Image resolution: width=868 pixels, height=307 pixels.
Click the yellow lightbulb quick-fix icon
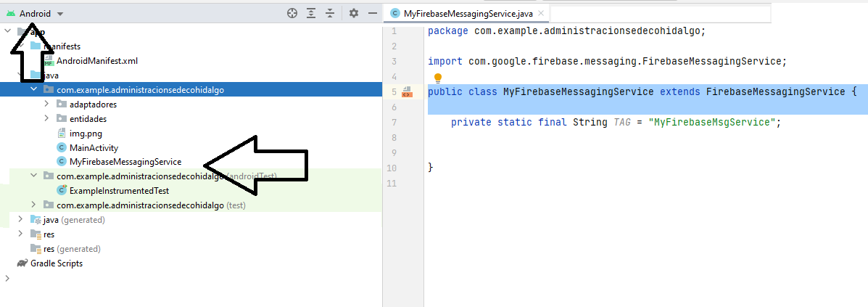(438, 78)
